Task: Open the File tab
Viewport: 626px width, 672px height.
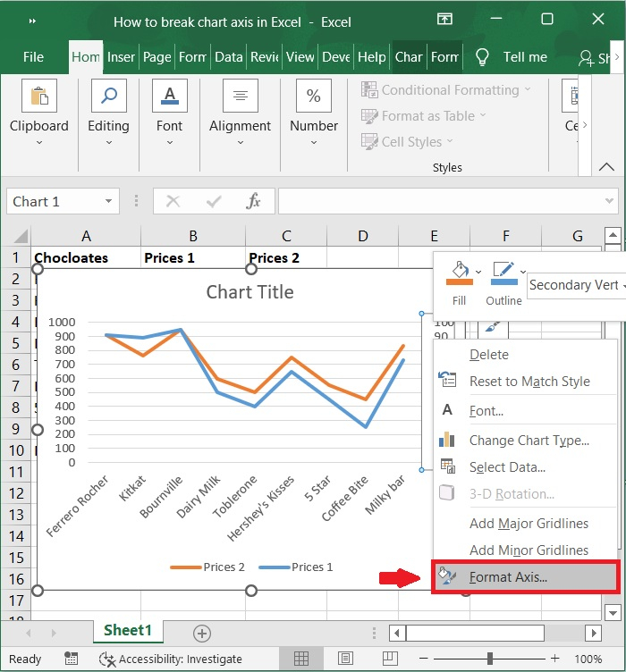Action: pyautogui.click(x=33, y=57)
